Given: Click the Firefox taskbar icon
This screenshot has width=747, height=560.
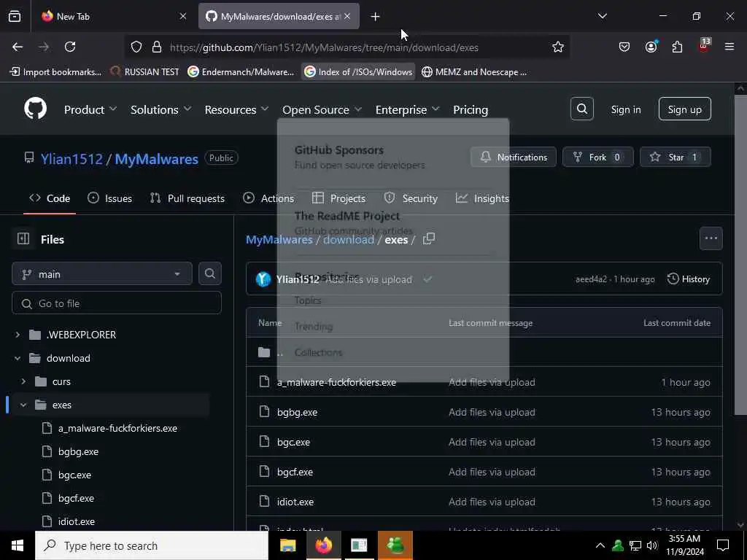Looking at the screenshot, I should pyautogui.click(x=323, y=545).
